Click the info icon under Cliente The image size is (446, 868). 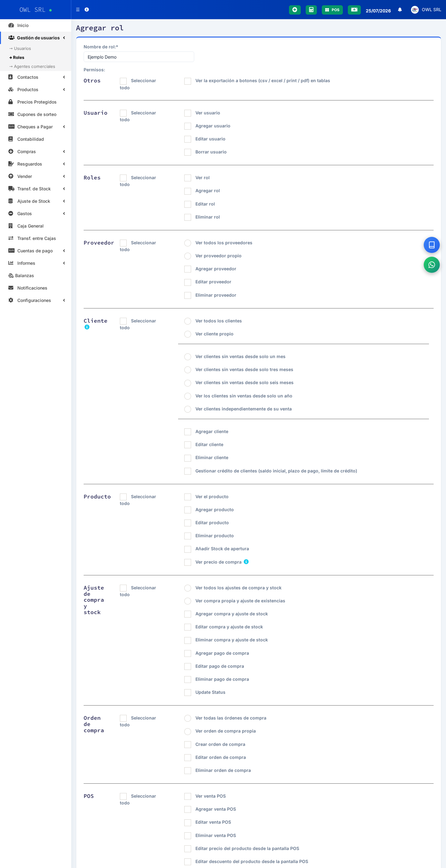click(x=87, y=327)
